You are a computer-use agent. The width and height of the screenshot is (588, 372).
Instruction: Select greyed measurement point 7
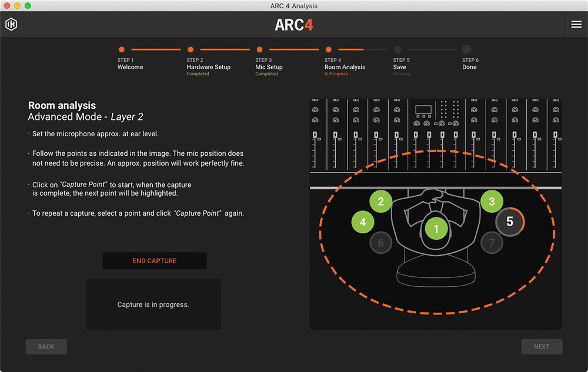tap(492, 242)
